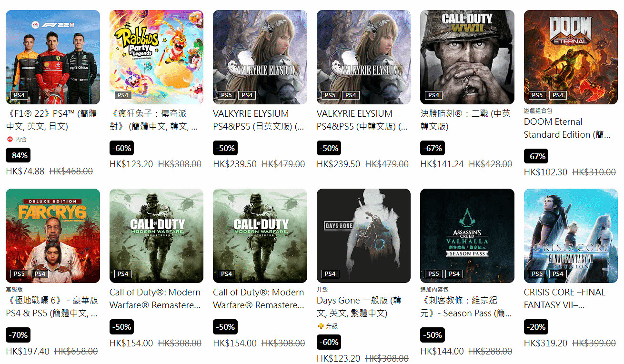Image resolution: width=624 pixels, height=364 pixels.
Task: Open Assassin's Creed Valhalla Season Pass cover
Action: tap(467, 236)
